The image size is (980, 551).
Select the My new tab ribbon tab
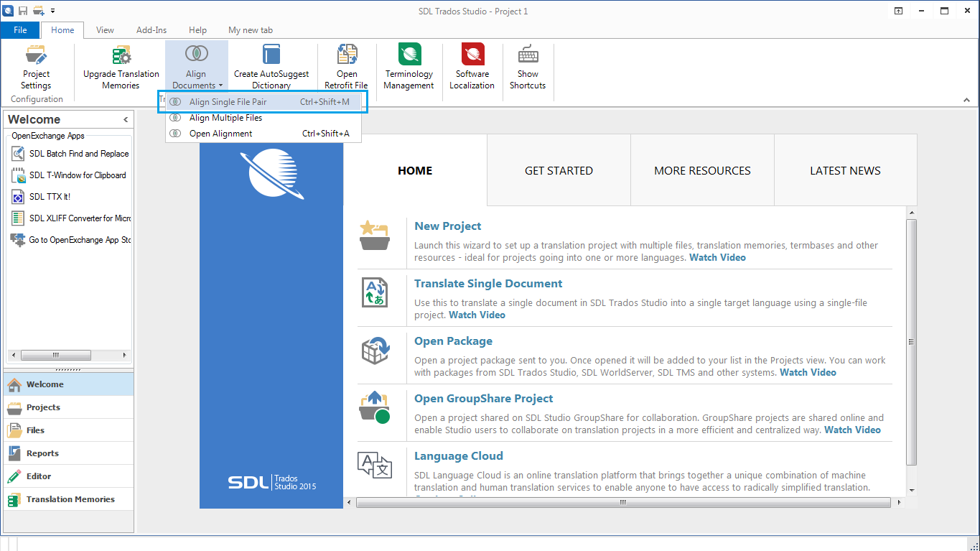pos(251,30)
